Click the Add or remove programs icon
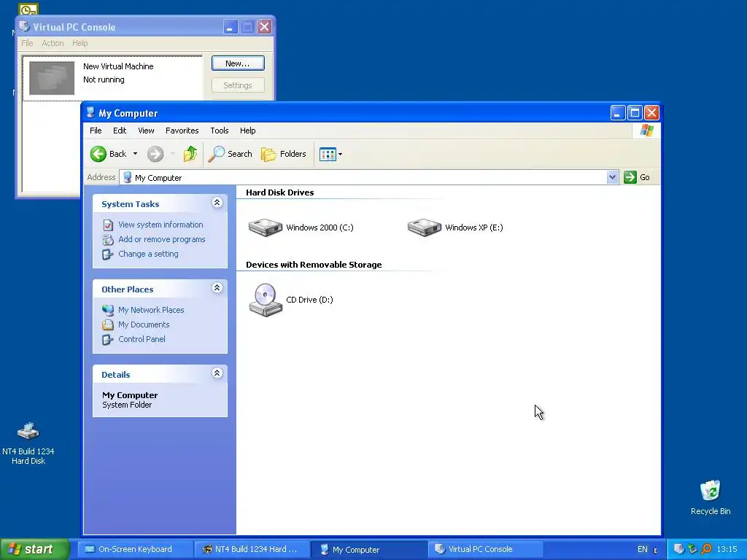The height and width of the screenshot is (560, 747). point(108,239)
